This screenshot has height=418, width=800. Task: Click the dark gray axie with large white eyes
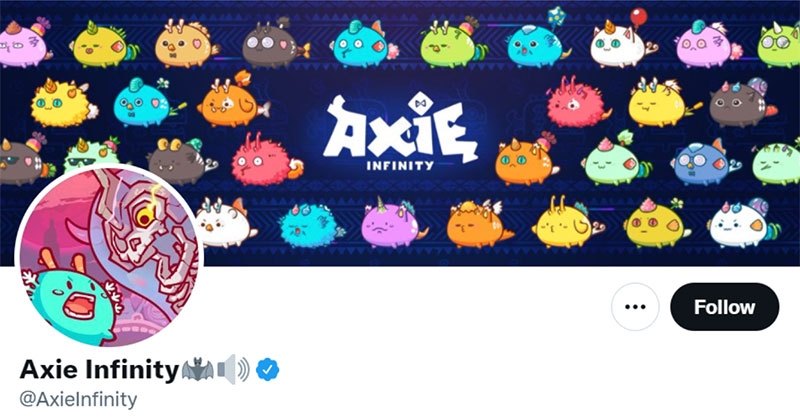click(x=274, y=43)
